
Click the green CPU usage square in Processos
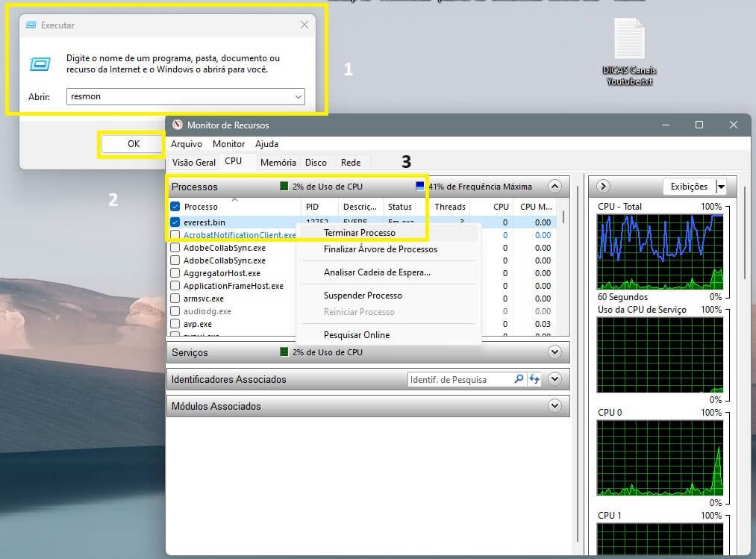(x=284, y=186)
